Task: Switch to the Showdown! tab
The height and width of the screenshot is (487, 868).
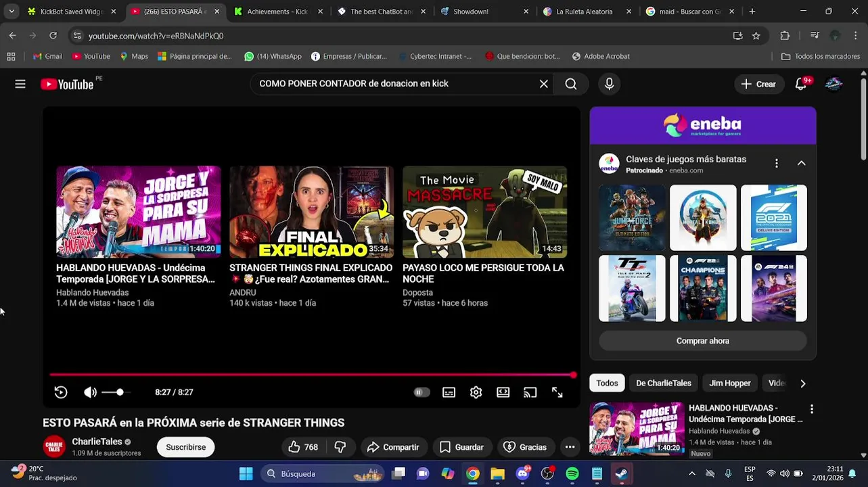Action: pos(484,11)
